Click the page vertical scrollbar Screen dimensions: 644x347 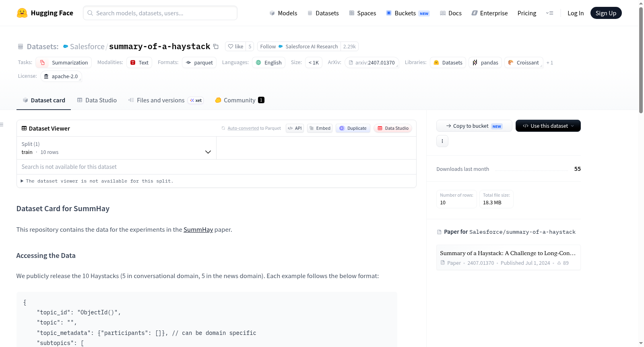[x=641, y=60]
